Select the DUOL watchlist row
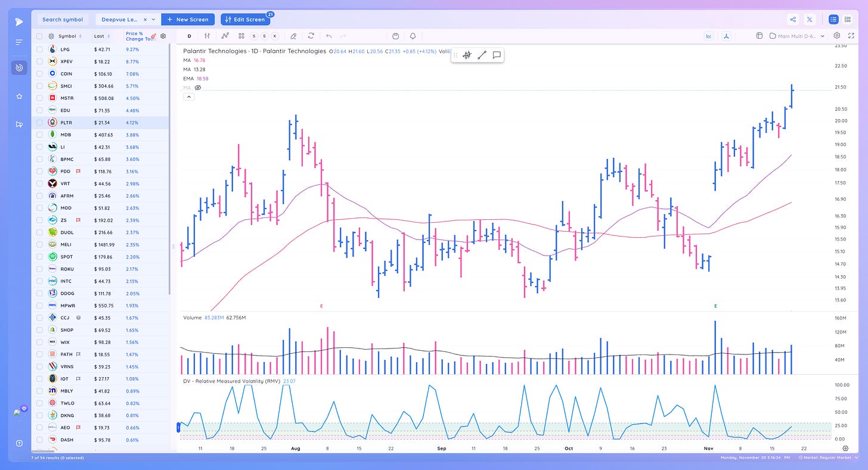The height and width of the screenshot is (470, 868). [x=101, y=232]
